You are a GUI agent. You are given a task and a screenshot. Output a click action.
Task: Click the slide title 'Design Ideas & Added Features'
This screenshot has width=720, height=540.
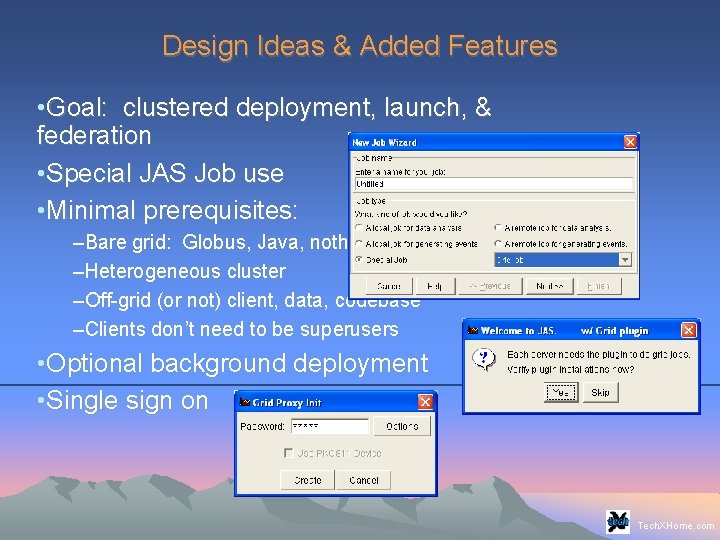360,45
